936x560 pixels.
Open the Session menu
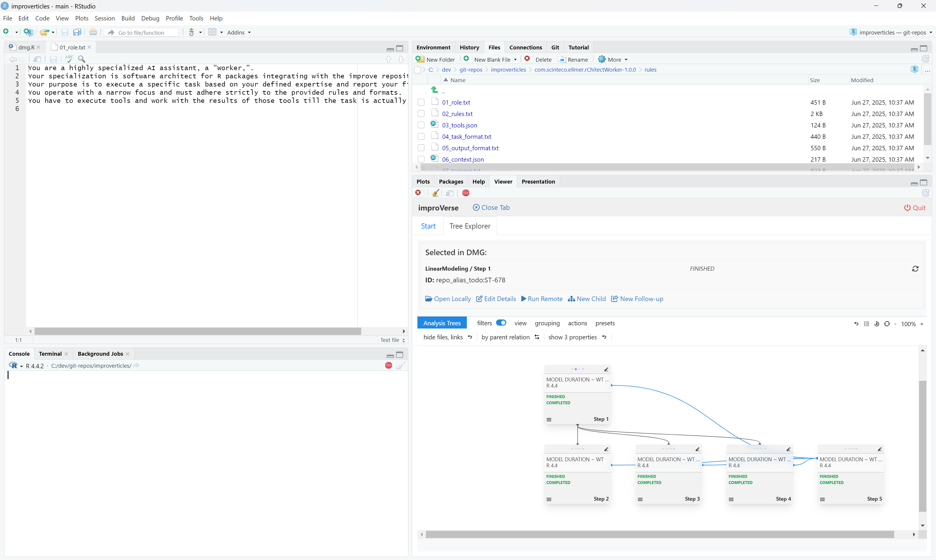click(105, 18)
